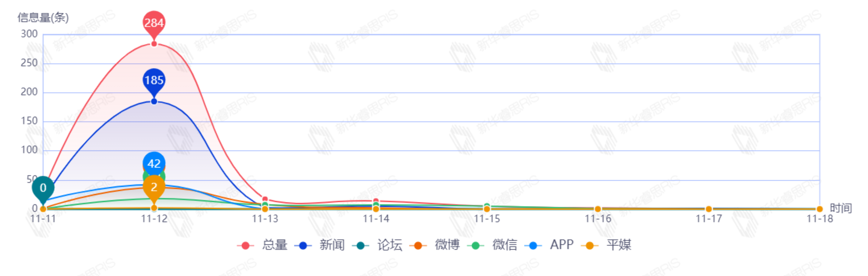Screen dimensions: 868x276
Task: Select the data point at 11-15
Action: [x=487, y=209]
